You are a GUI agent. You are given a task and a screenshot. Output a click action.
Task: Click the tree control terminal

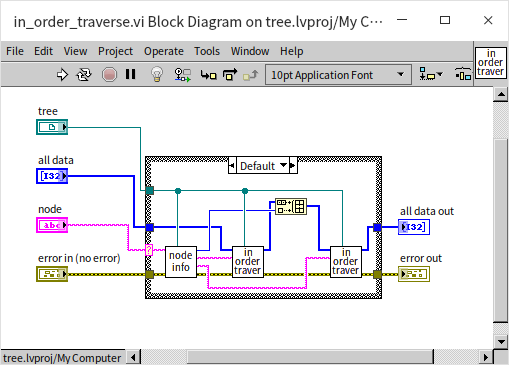pos(52,127)
